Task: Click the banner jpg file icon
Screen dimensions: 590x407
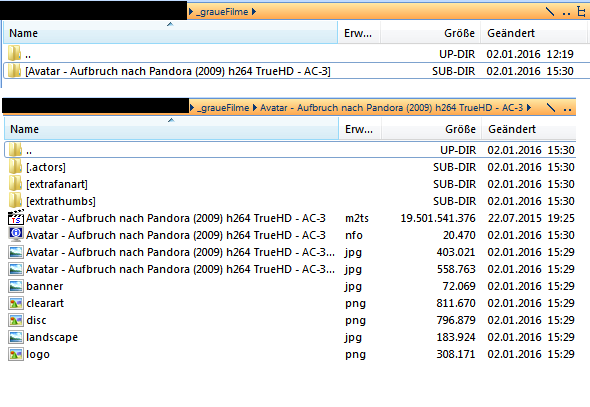Action: [16, 286]
